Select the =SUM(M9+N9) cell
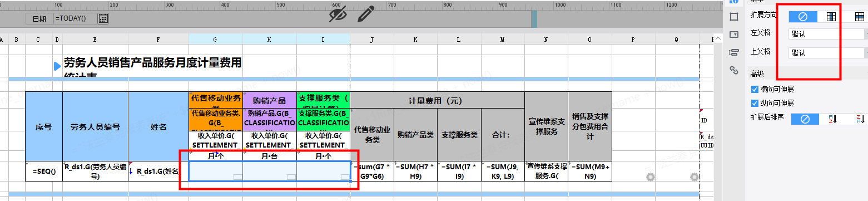This screenshot has height=201, width=868. (589, 171)
